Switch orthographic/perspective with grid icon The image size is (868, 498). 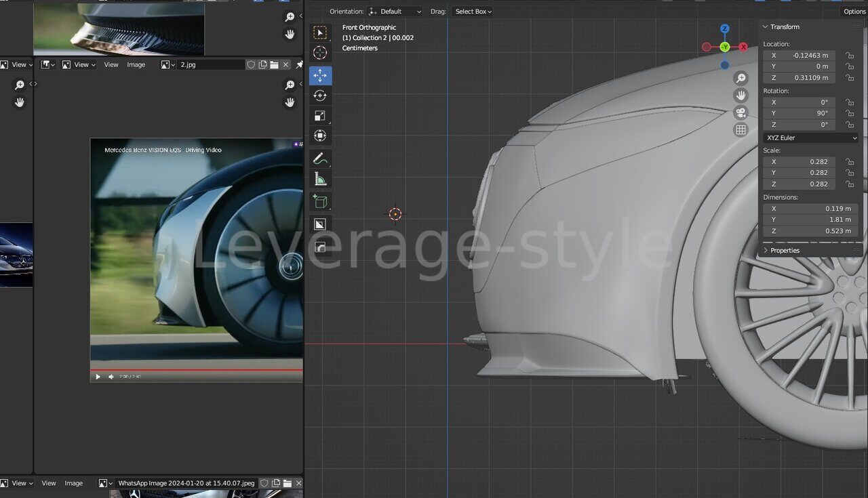[741, 129]
